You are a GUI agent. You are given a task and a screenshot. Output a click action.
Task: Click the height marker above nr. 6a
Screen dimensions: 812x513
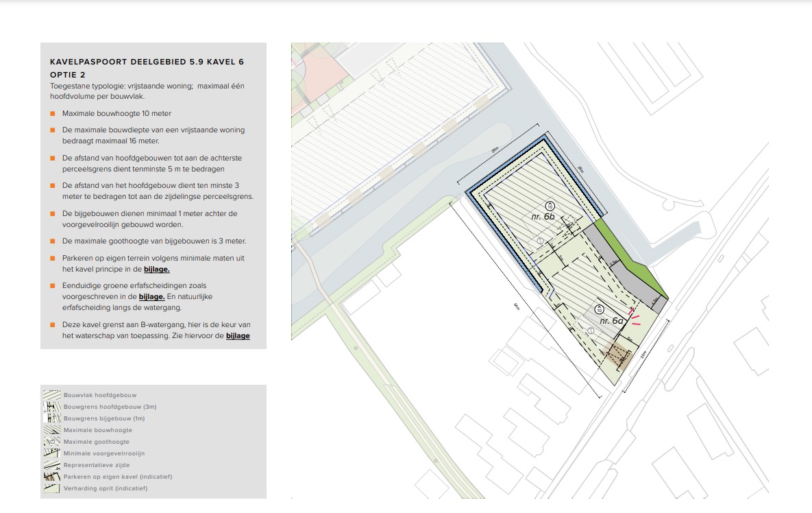pyautogui.click(x=600, y=309)
